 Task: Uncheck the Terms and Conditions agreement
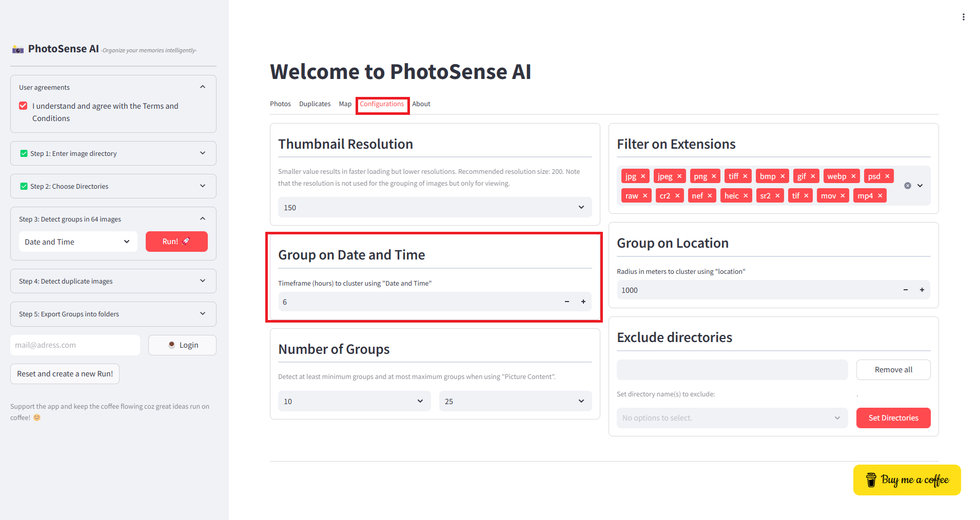pyautogui.click(x=23, y=106)
